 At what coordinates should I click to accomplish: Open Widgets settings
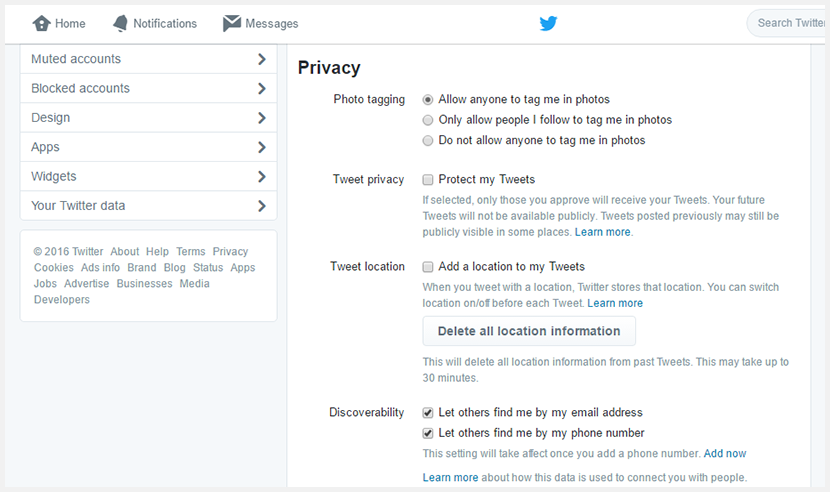148,176
